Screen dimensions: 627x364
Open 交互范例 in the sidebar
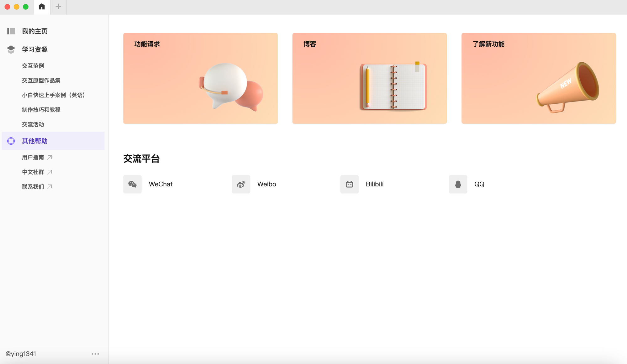point(33,66)
